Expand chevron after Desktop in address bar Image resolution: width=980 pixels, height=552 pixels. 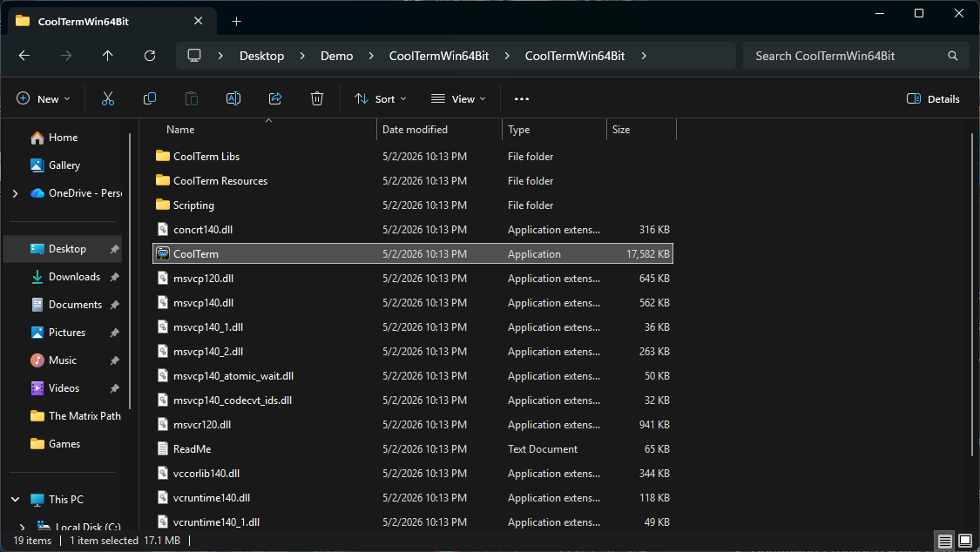(x=302, y=56)
